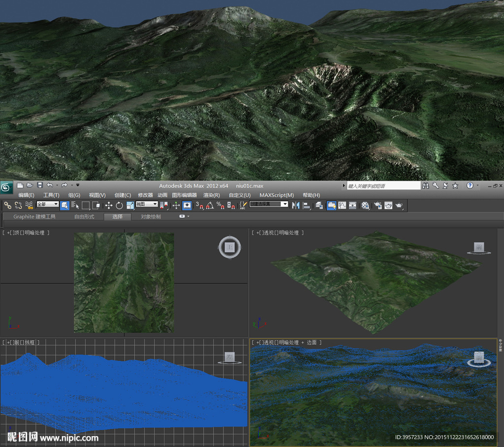The image size is (504, 447).
Task: Expand the redo history dropdown arrow
Action: 72,185
